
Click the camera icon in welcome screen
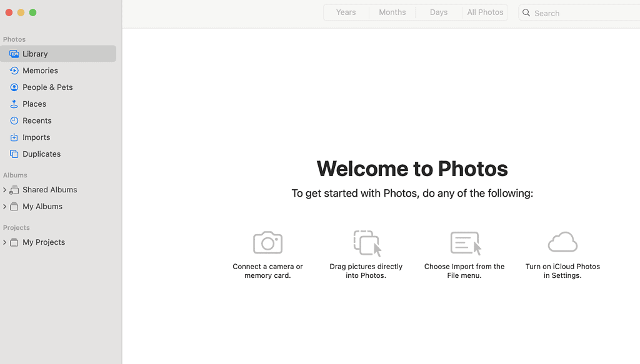[267, 242]
